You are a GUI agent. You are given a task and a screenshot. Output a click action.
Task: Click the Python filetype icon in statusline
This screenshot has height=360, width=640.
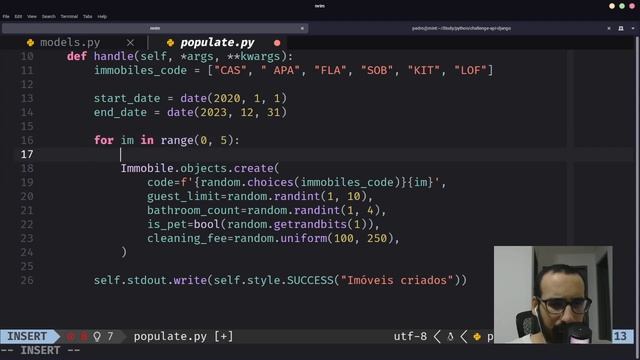coord(477,337)
